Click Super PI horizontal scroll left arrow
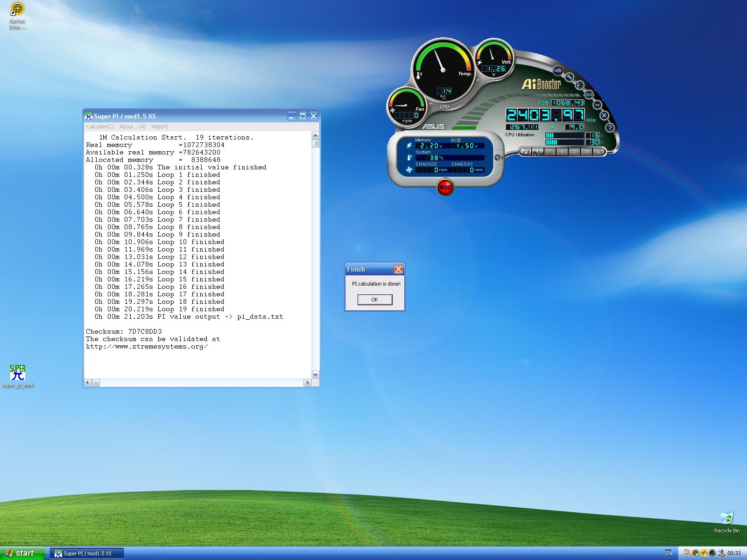This screenshot has height=560, width=747. click(88, 383)
